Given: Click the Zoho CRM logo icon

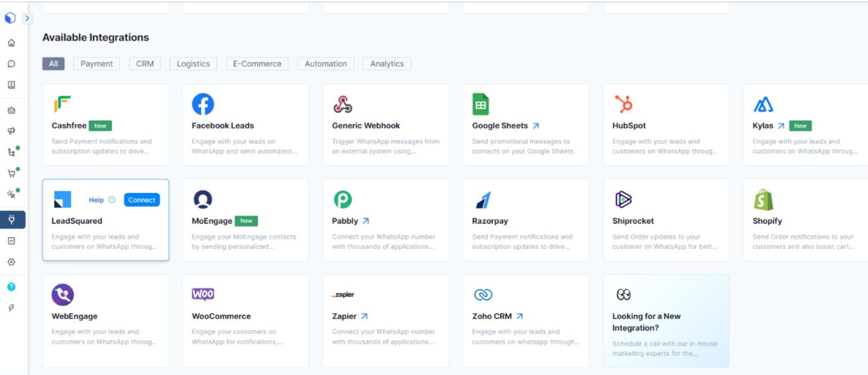Looking at the screenshot, I should 483,295.
